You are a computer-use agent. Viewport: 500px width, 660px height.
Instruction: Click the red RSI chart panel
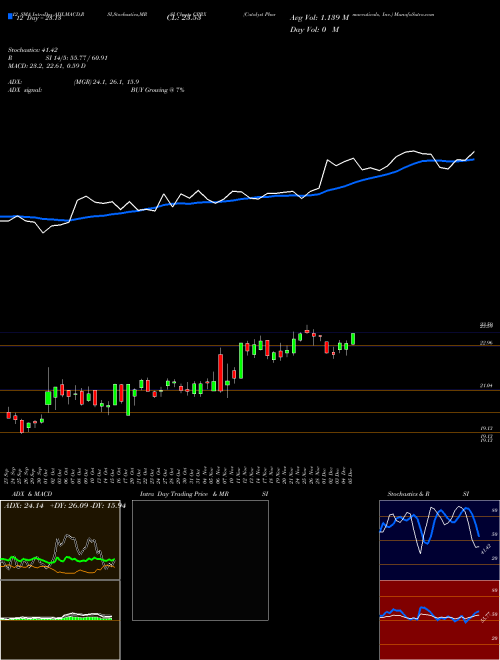(439, 620)
